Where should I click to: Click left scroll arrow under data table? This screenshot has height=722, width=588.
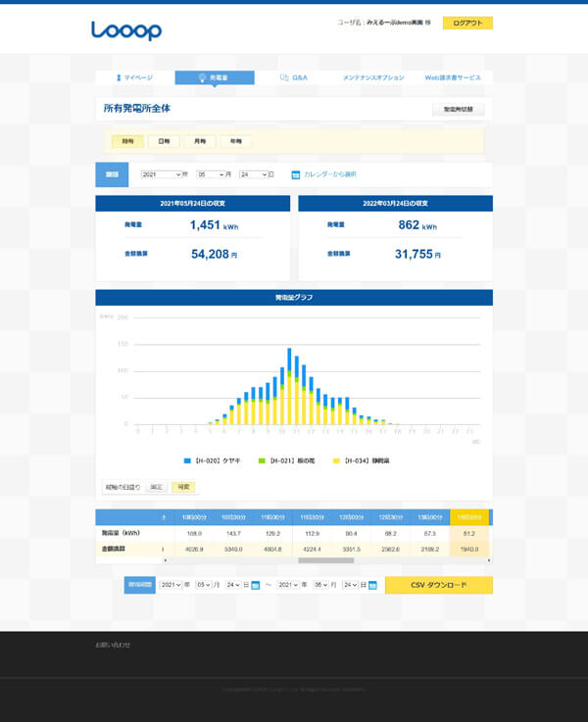click(x=166, y=560)
